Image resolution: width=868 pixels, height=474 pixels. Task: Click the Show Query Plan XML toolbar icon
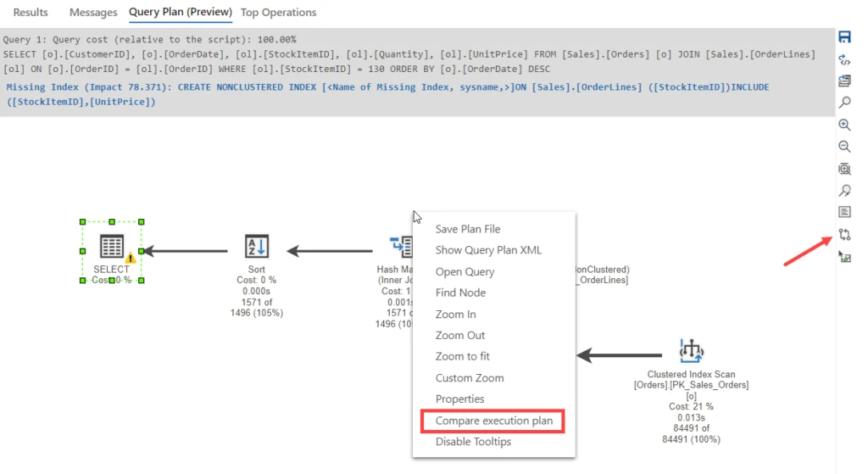coord(844,59)
